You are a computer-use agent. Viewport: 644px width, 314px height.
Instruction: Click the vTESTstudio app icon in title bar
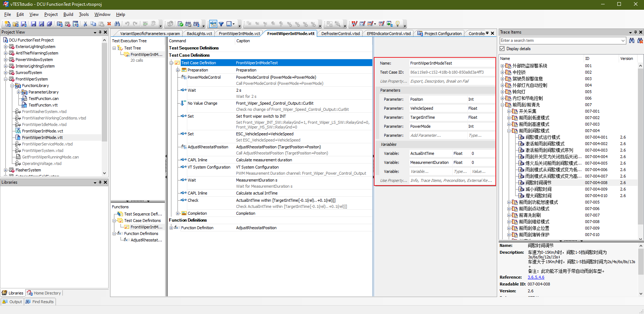[x=5, y=4]
